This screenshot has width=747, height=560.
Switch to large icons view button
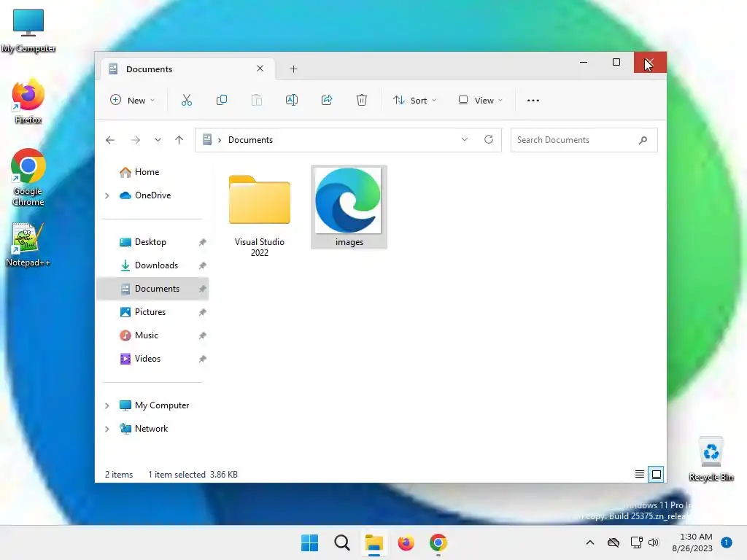(x=656, y=474)
